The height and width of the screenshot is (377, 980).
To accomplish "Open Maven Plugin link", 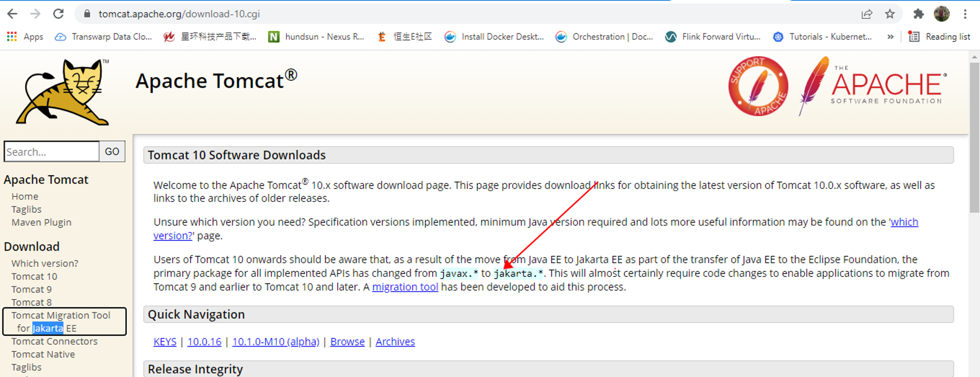I will click(x=42, y=223).
